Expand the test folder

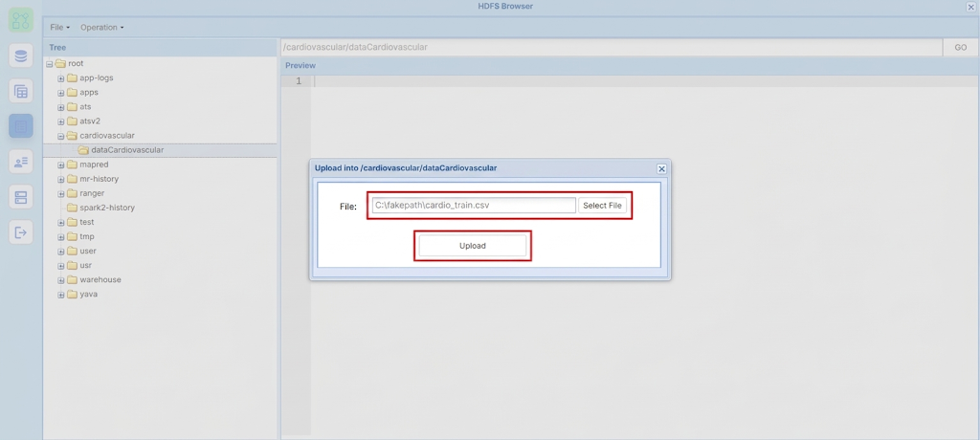click(x=60, y=223)
